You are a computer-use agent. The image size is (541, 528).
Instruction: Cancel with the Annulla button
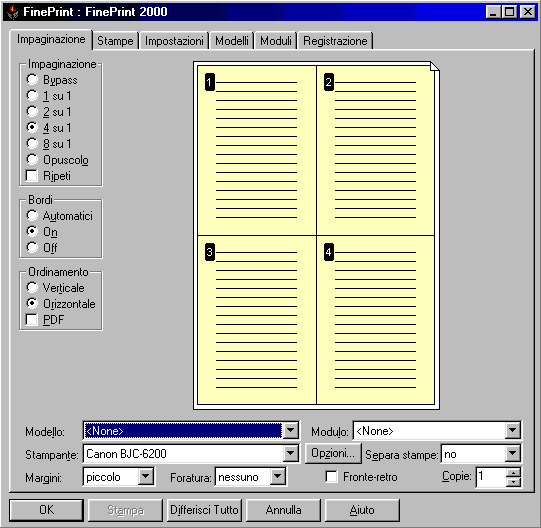[283, 510]
